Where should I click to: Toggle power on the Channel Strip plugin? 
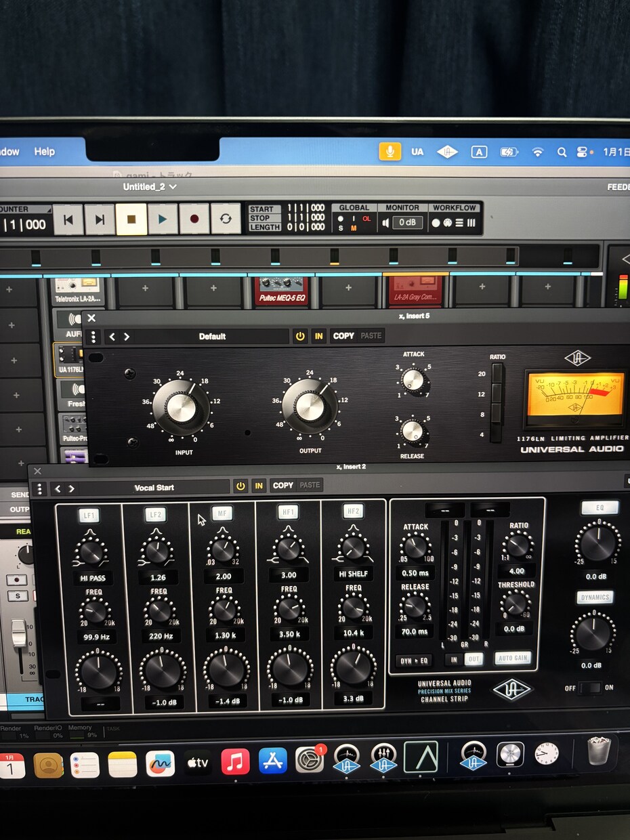tap(240, 486)
